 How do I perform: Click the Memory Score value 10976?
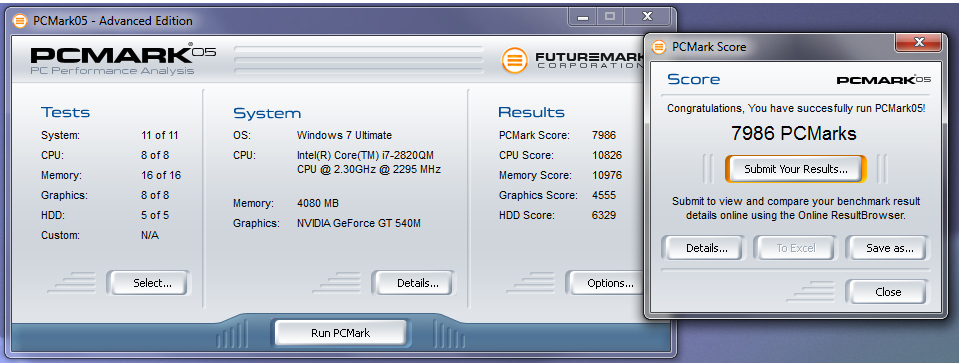coord(607,175)
